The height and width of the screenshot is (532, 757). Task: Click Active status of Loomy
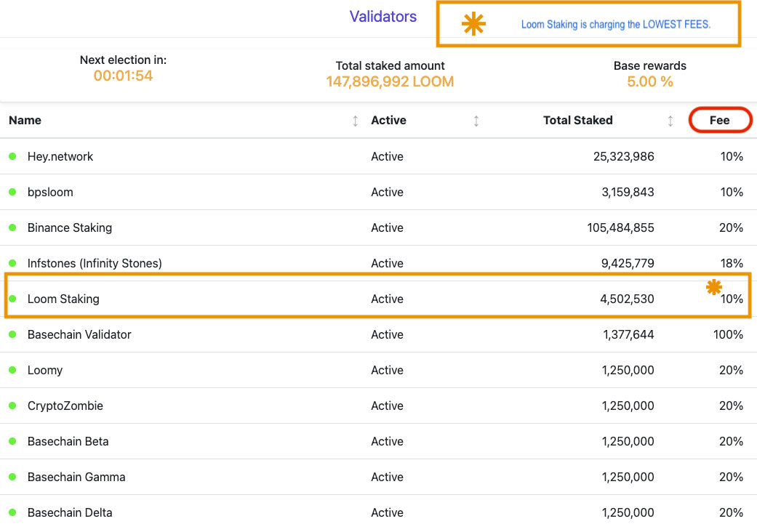pyautogui.click(x=387, y=371)
